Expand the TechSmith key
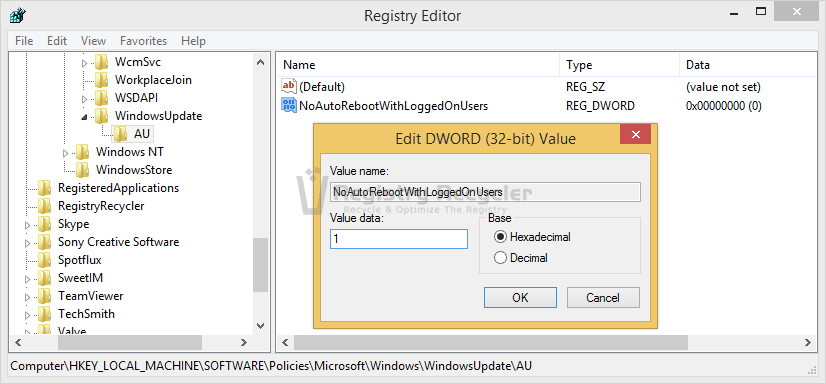The image size is (826, 384). (28, 315)
